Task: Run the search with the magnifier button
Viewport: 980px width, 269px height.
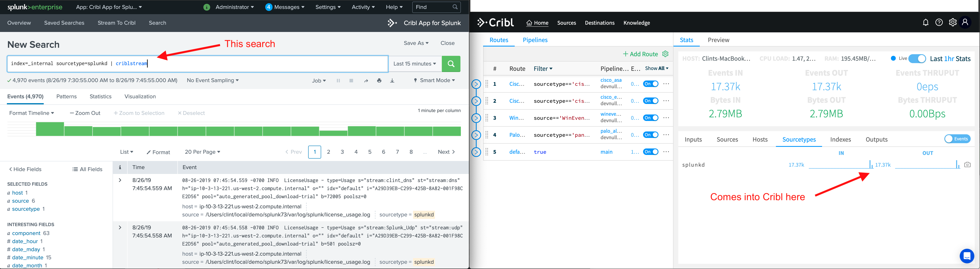Action: click(451, 64)
